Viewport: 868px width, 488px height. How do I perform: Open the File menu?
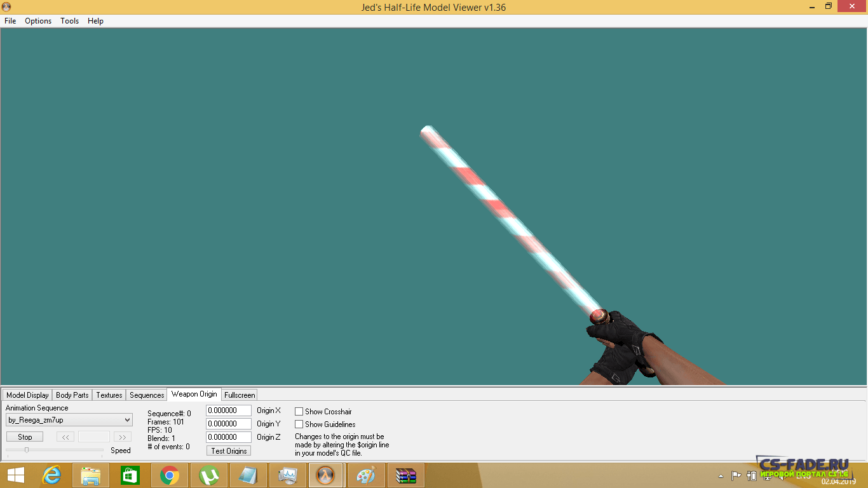pos(10,21)
